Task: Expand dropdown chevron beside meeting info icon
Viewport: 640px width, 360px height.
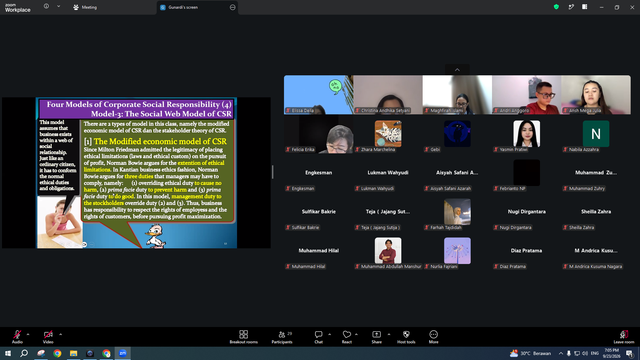Action: (58, 6)
